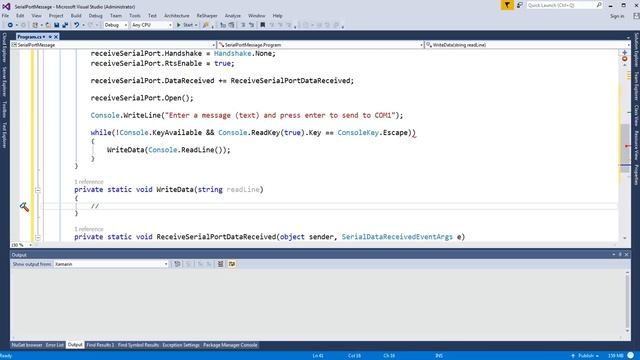Open Any CPU platform dropdown
This screenshot has height=360, width=640.
point(151,25)
